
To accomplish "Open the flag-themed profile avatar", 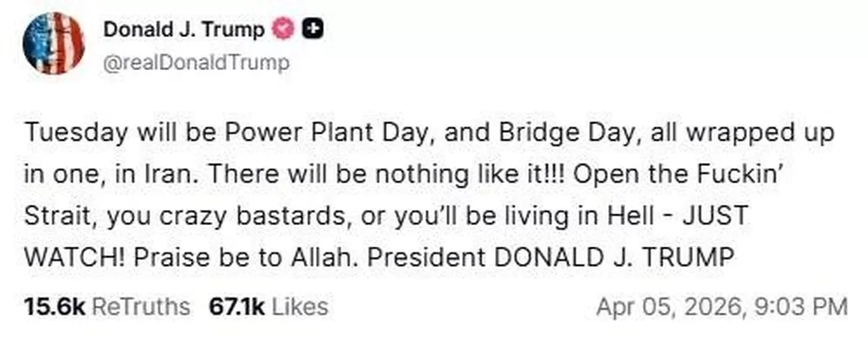I will point(54,43).
